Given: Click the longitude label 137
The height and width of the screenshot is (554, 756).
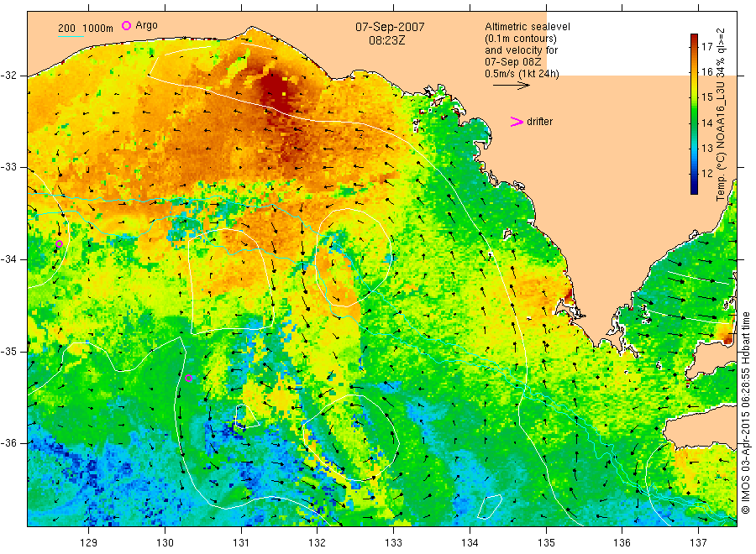Looking at the screenshot, I should pyautogui.click(x=698, y=542).
